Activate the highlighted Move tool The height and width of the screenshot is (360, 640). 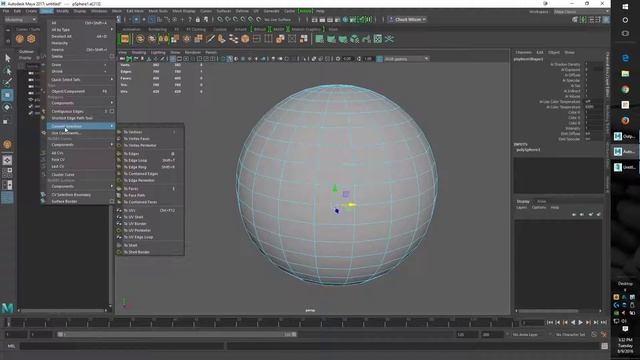click(x=7, y=95)
